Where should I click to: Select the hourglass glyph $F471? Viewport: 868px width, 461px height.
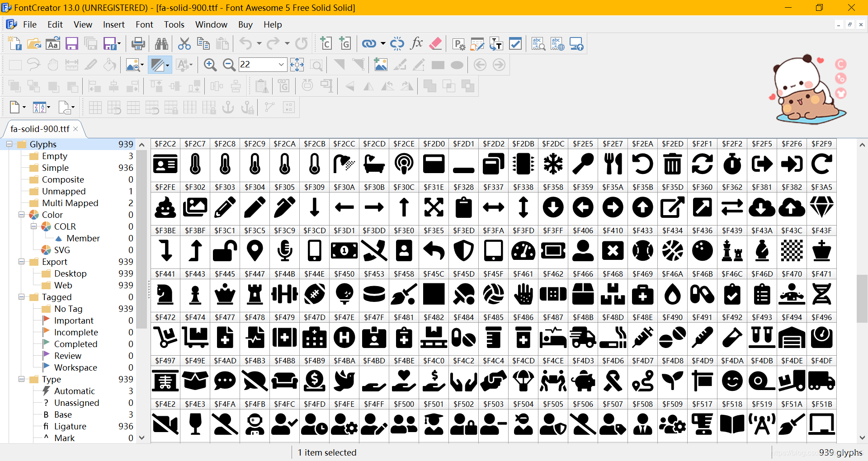click(x=822, y=294)
